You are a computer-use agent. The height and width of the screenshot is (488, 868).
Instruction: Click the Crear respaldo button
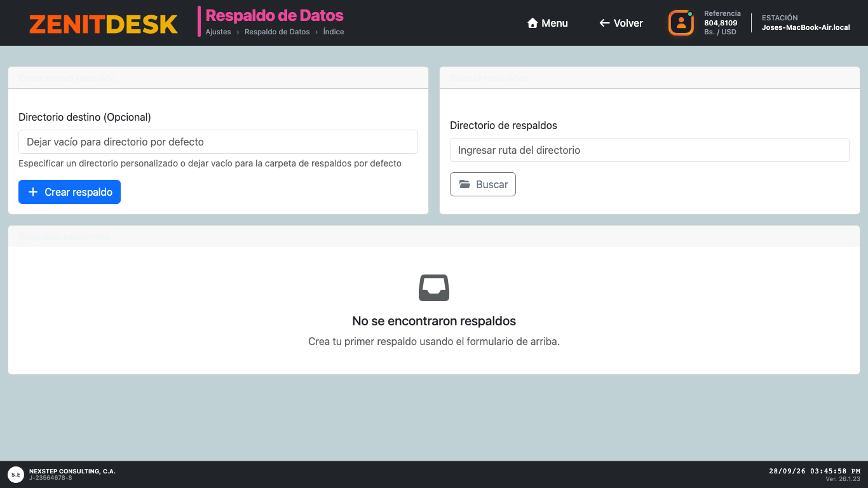pos(69,192)
